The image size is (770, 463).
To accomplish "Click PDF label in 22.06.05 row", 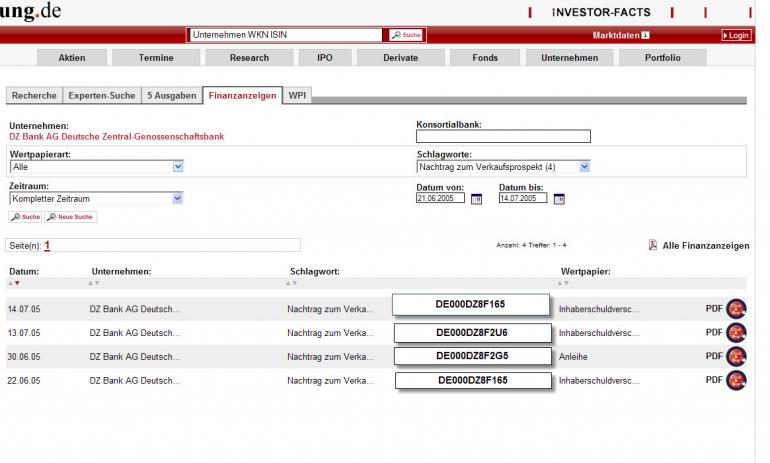I will pyautogui.click(x=714, y=380).
